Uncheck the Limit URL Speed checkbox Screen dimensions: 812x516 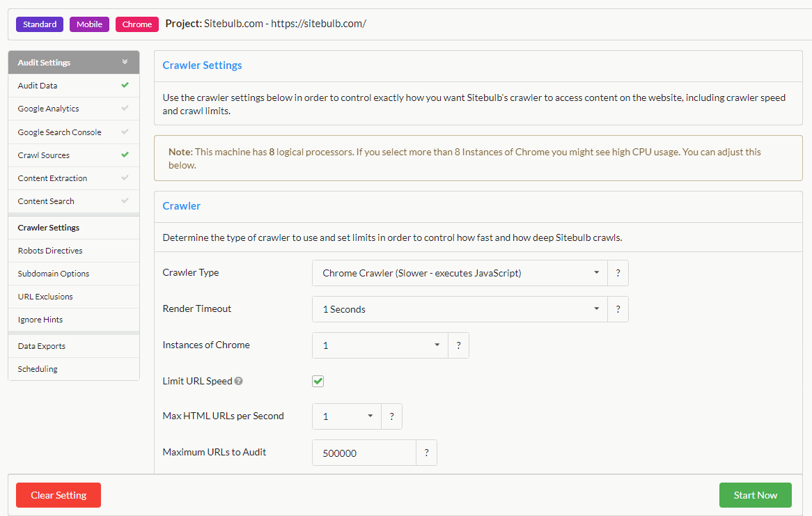click(318, 382)
